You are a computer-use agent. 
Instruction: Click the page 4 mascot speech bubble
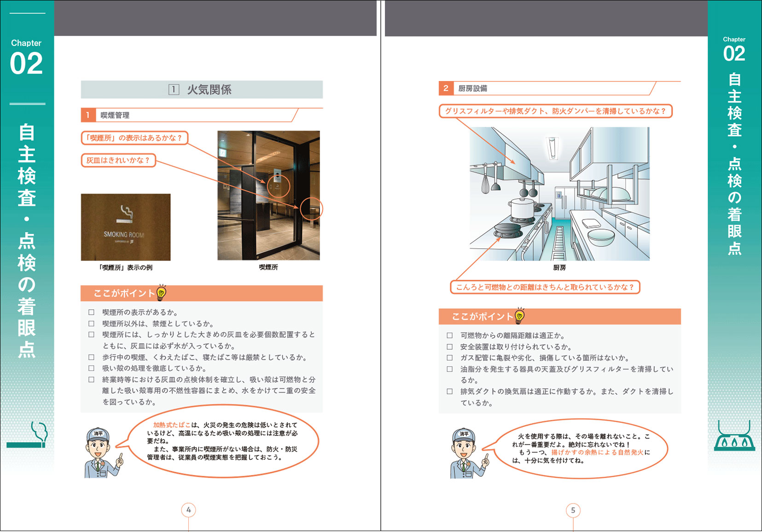coord(217,441)
